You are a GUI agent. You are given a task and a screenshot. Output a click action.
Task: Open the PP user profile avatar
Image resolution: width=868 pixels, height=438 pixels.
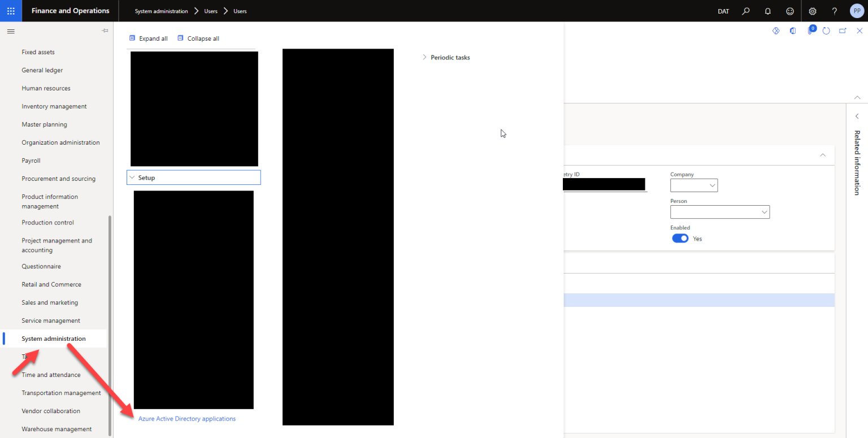pos(857,11)
